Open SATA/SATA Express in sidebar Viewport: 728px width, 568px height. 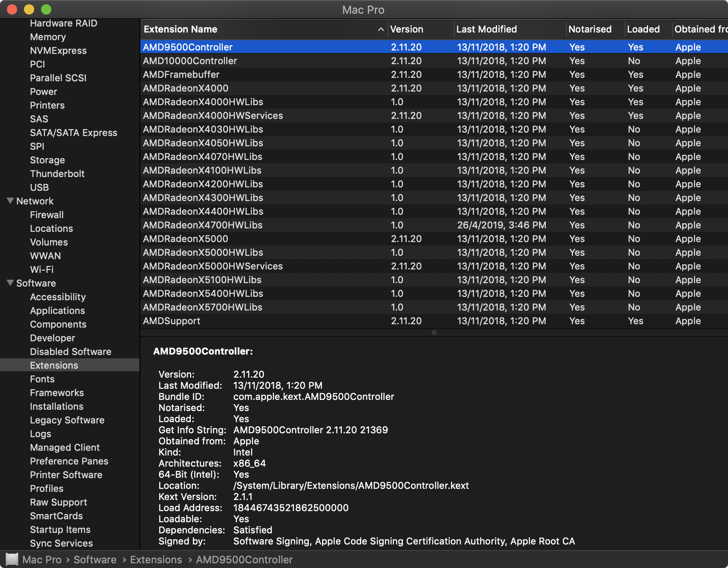coord(74,133)
